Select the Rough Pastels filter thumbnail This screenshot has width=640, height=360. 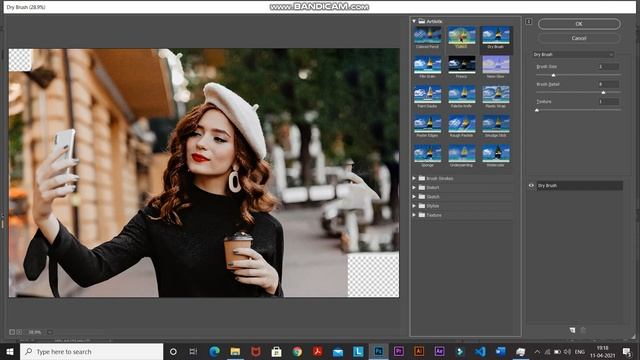462,124
